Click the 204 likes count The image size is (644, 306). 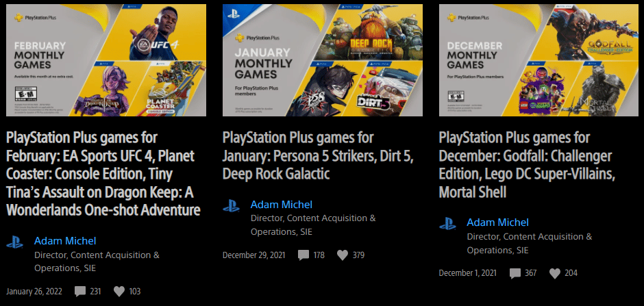click(x=571, y=273)
